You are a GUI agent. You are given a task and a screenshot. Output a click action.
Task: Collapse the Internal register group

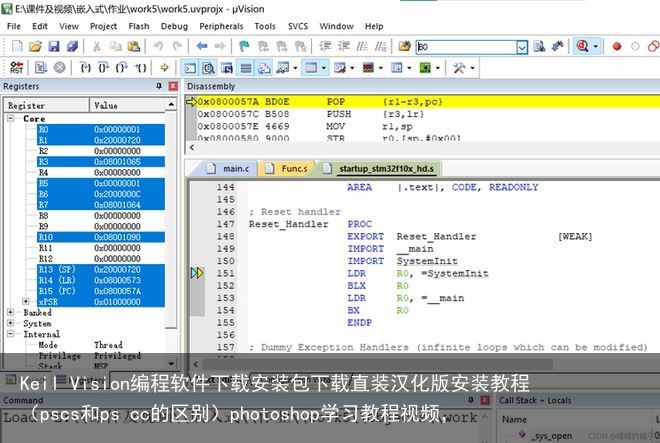pyautogui.click(x=10, y=334)
